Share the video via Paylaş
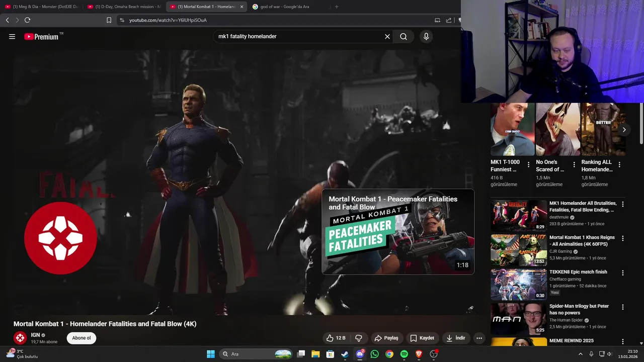The height and width of the screenshot is (362, 644). 386,338
